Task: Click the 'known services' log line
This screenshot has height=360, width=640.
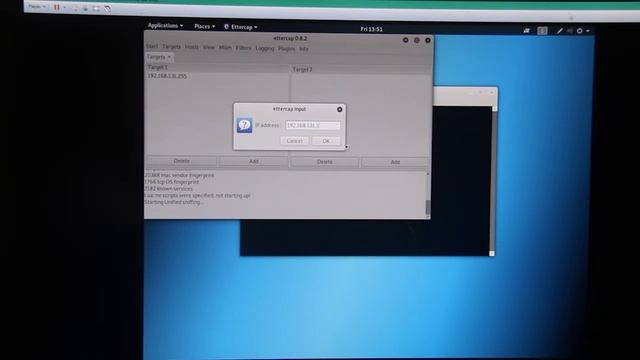Action: (x=168, y=189)
